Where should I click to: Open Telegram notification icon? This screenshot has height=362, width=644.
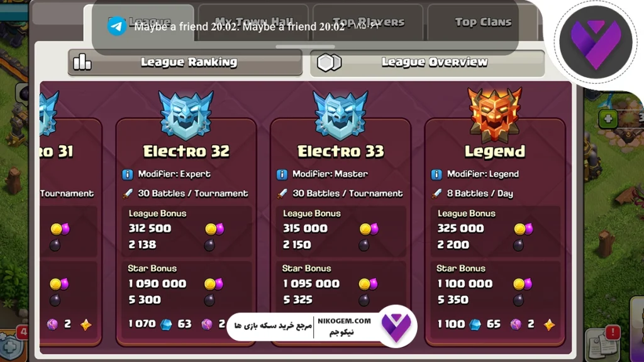coord(117,26)
